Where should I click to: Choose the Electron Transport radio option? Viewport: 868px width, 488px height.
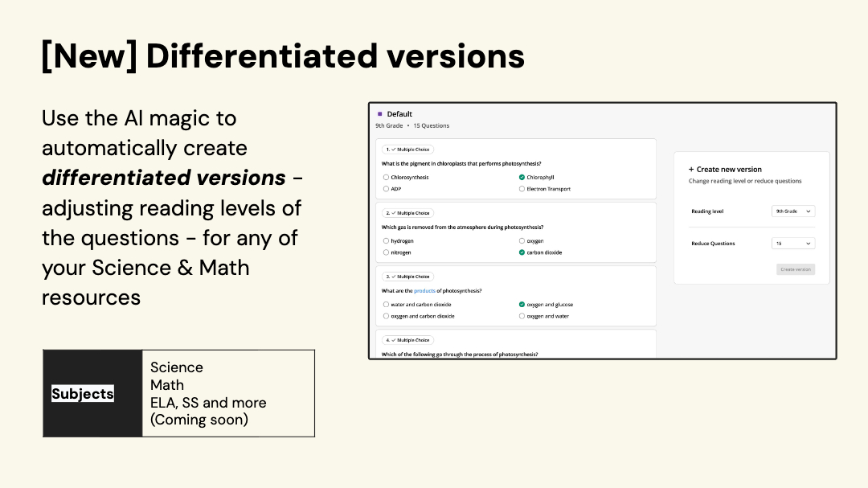(x=522, y=189)
